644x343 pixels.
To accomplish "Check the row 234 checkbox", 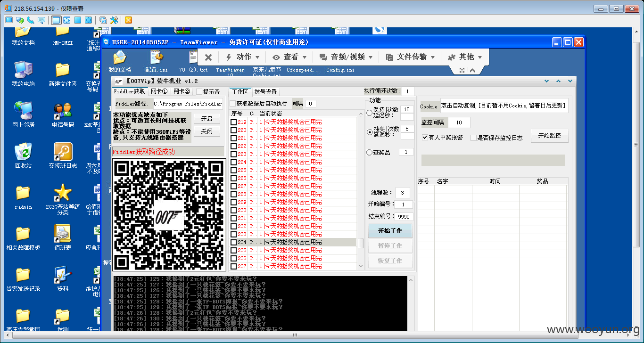I will click(233, 242).
